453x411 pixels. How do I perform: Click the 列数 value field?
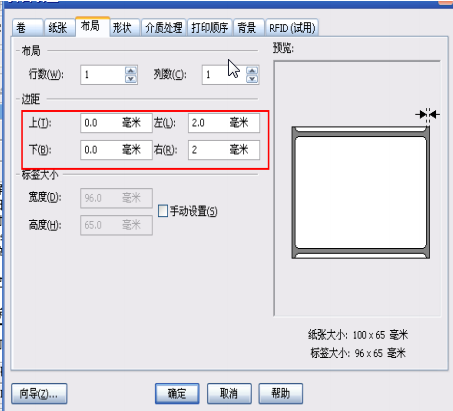tap(224, 75)
